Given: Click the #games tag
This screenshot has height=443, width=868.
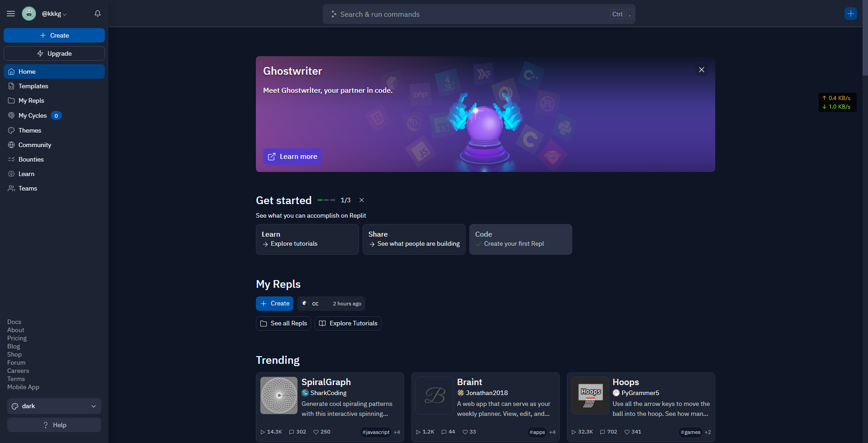Looking at the screenshot, I should (x=690, y=432).
